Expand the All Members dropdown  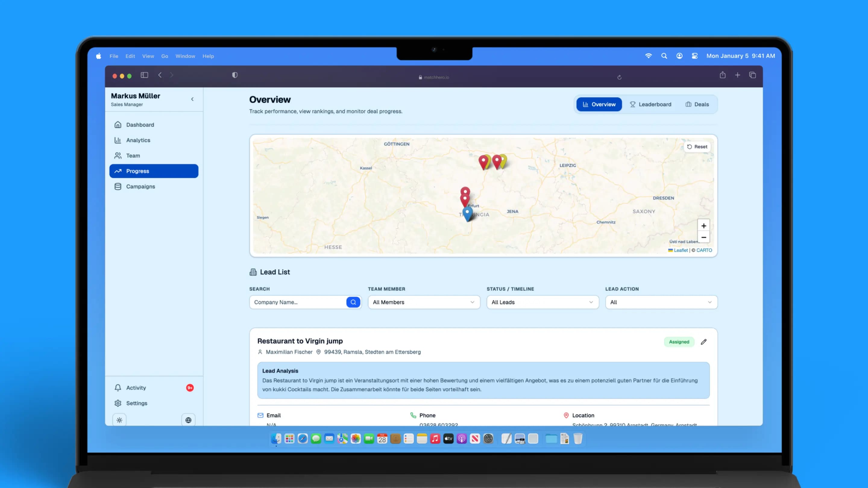[x=423, y=302]
